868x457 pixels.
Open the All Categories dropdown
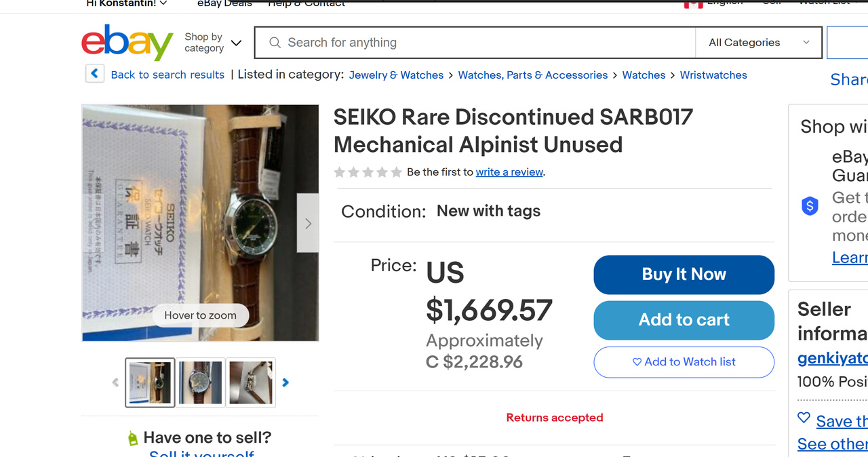click(758, 43)
